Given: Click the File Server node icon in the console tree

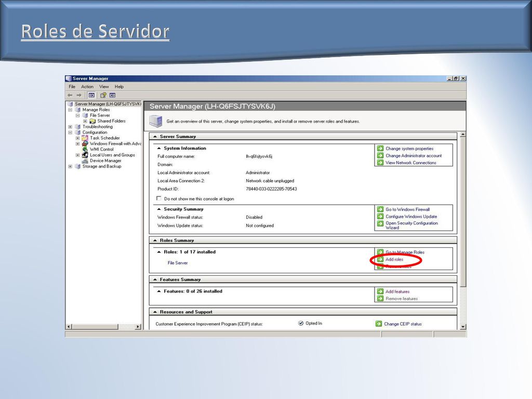Looking at the screenshot, I should pyautogui.click(x=85, y=115).
